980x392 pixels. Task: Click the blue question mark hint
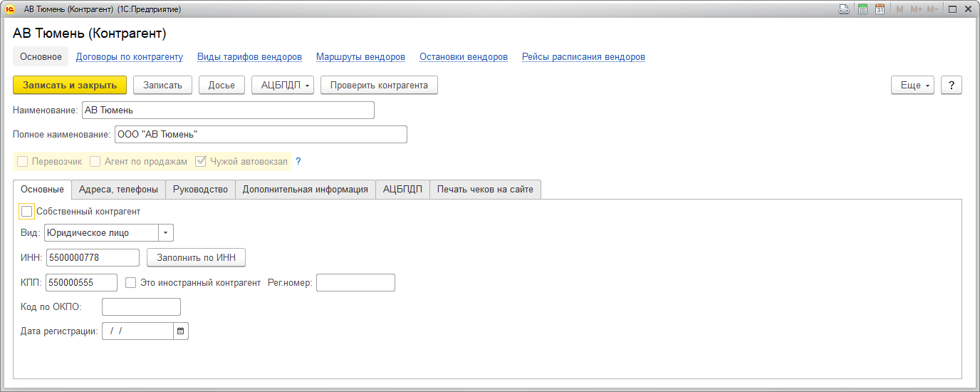point(298,162)
